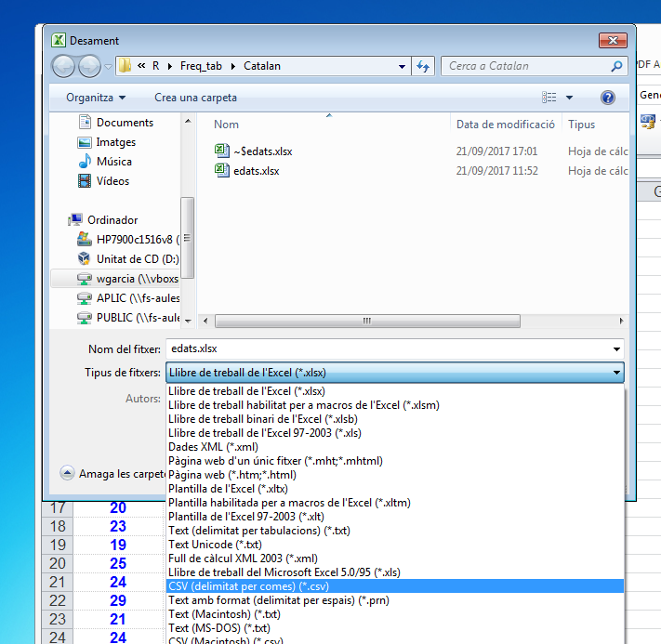Image resolution: width=661 pixels, height=644 pixels.
Task: Click the Cerca a Catalan search box
Action: pos(535,66)
